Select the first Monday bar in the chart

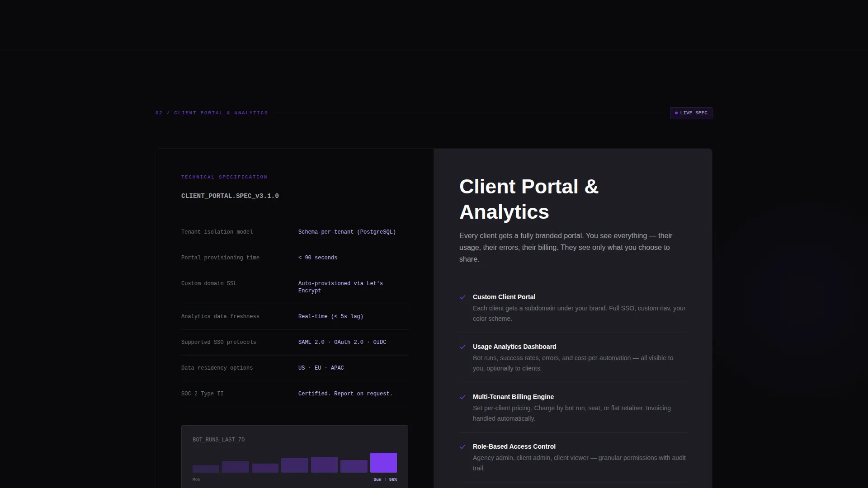206,469
